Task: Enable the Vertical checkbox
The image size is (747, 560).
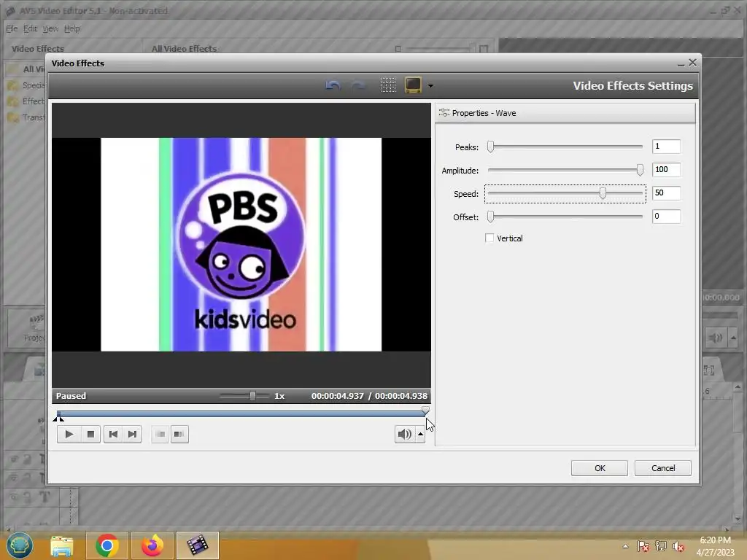Action: (x=489, y=238)
